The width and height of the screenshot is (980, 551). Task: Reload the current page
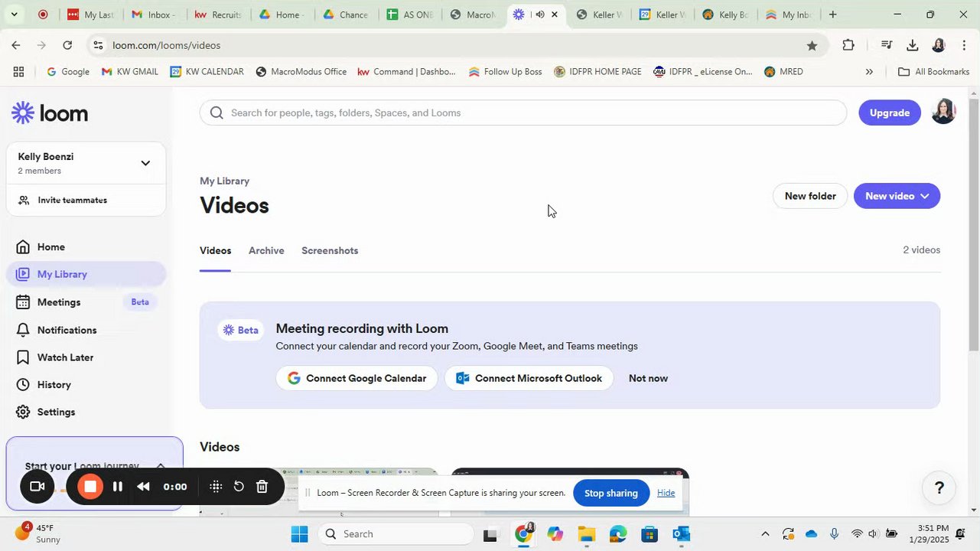(67, 45)
